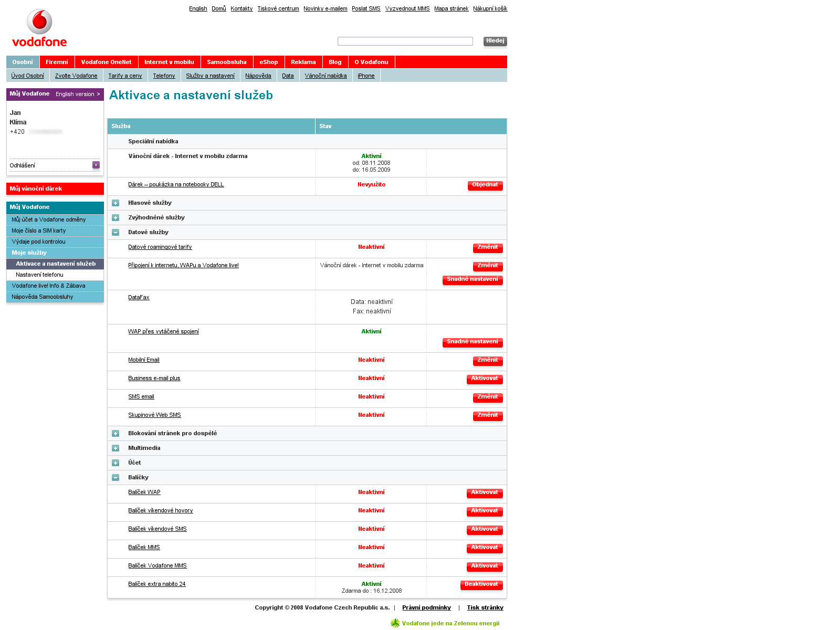Click the Hledej search button

(x=495, y=41)
